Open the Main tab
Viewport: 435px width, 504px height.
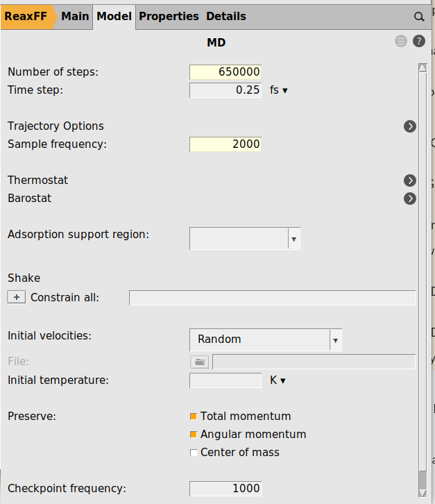[75, 16]
